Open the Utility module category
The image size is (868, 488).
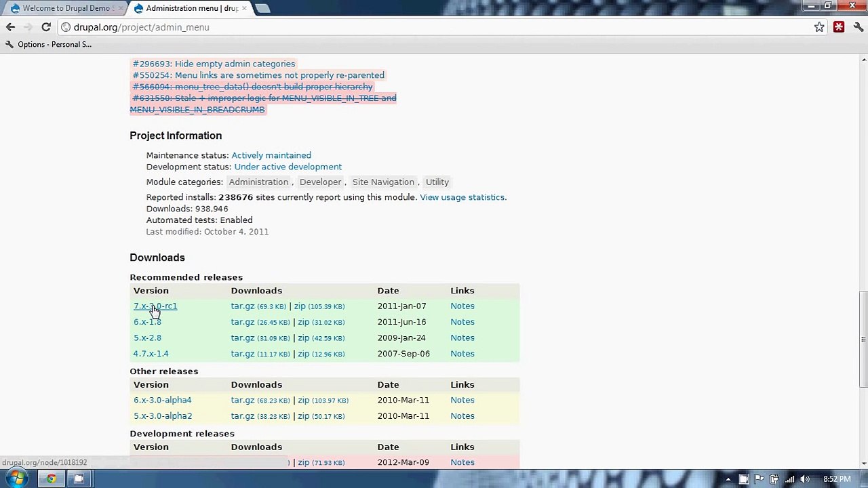coord(437,182)
